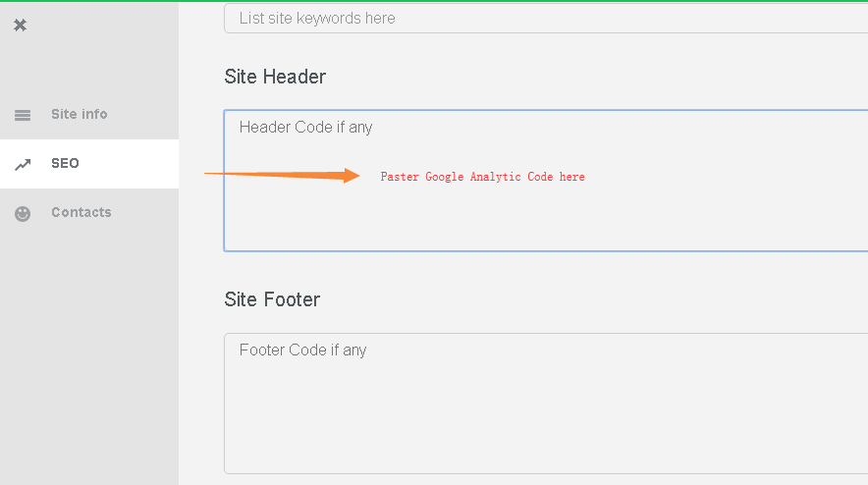The width and height of the screenshot is (868, 485).
Task: Select the SEO tab label
Action: [65, 163]
